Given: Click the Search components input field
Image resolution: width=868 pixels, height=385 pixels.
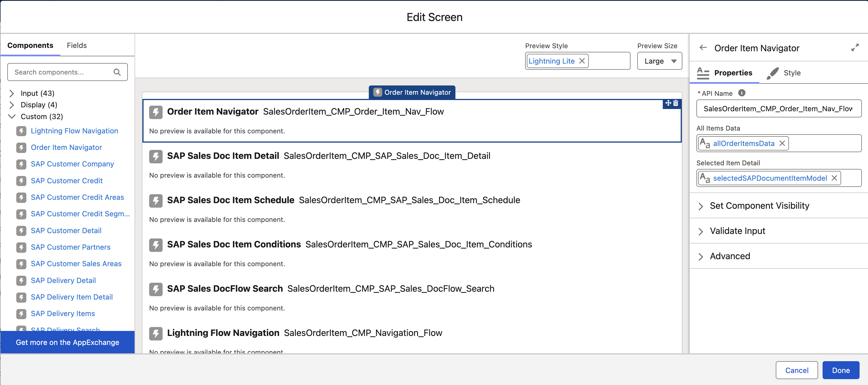Looking at the screenshot, I should (x=67, y=72).
